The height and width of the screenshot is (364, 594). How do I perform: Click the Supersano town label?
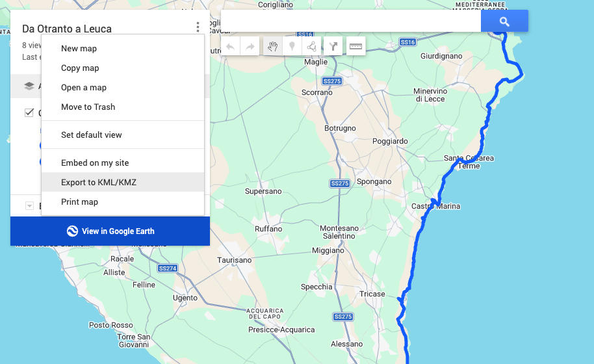[x=263, y=191]
